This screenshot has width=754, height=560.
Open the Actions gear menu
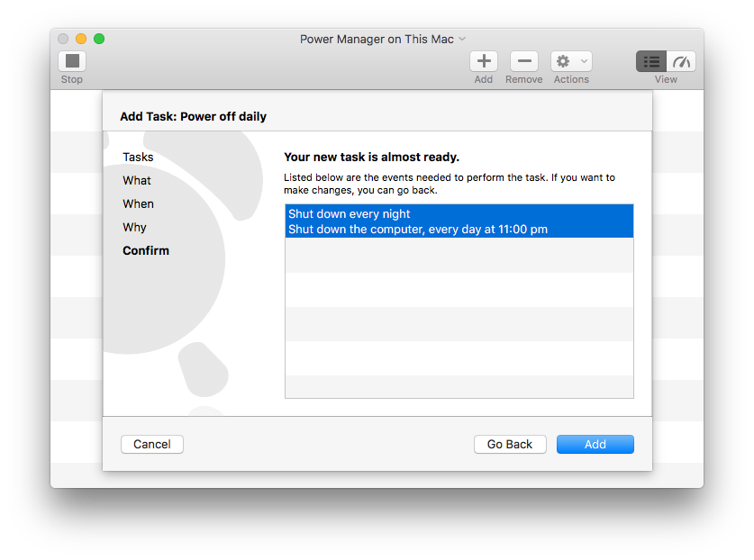tap(571, 61)
